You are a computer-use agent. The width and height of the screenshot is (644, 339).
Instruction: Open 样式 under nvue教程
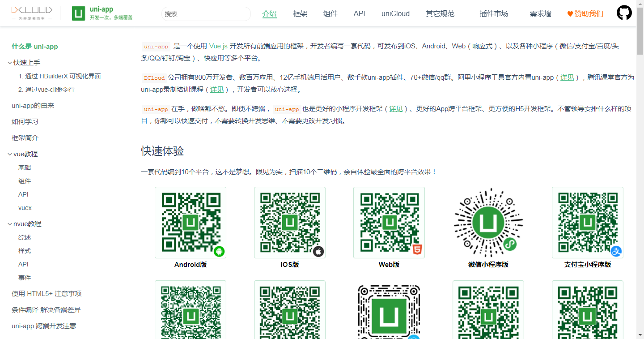click(x=25, y=251)
